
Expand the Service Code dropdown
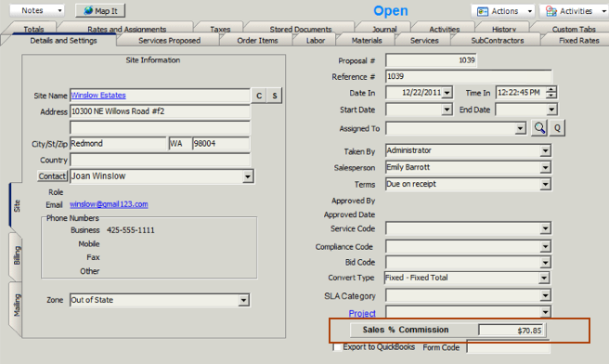[x=545, y=228]
